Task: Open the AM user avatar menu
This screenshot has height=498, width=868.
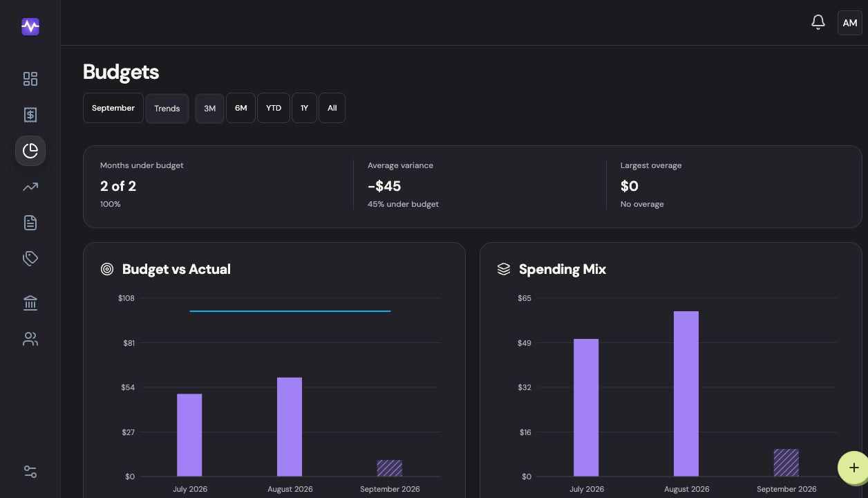Action: click(x=850, y=23)
